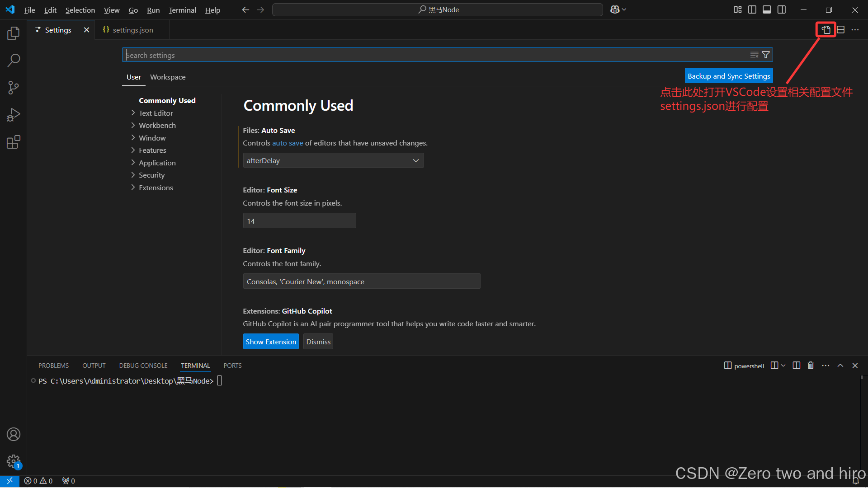Kill terminal with the trash icon
Screen dimensions: 868x488
(x=811, y=366)
